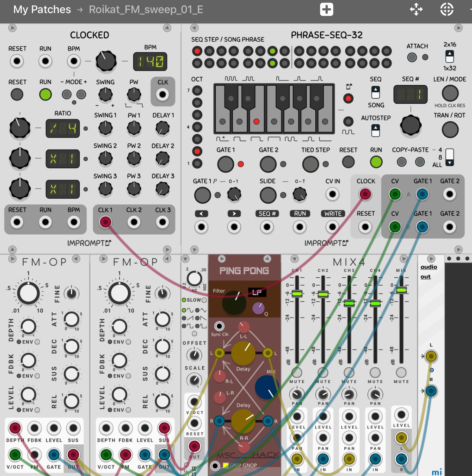Click the arrow above the audio out label
The height and width of the screenshot is (476, 472).
tap(431, 259)
